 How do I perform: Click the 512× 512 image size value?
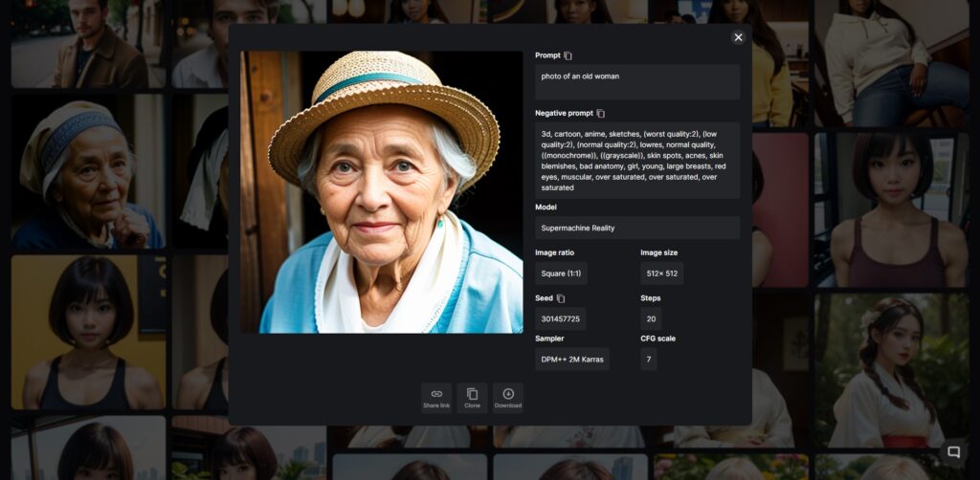(x=662, y=273)
